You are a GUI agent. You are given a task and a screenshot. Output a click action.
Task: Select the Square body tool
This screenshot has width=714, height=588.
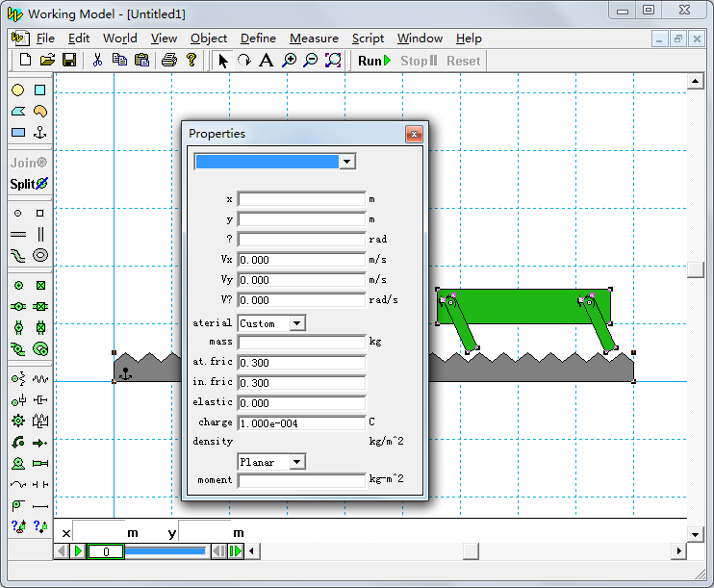coord(40,90)
